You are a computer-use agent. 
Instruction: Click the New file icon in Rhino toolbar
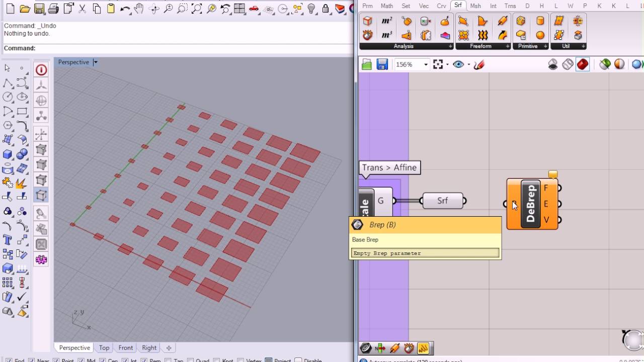click(11, 9)
